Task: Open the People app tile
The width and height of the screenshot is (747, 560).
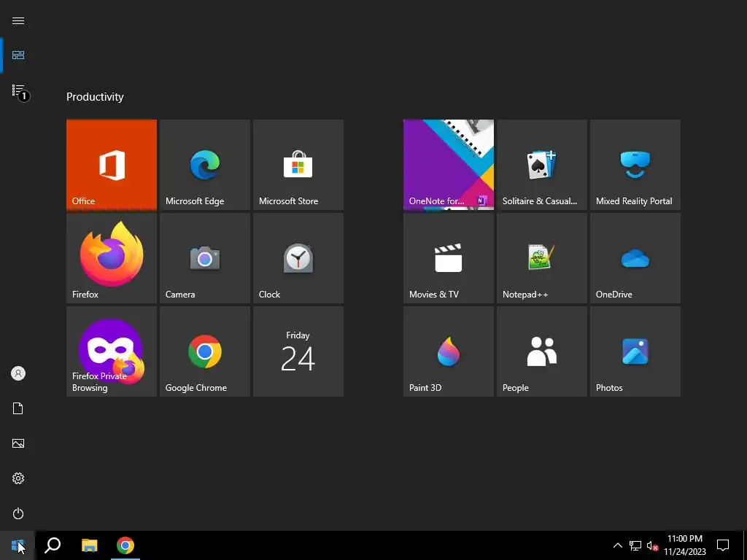Action: click(542, 351)
